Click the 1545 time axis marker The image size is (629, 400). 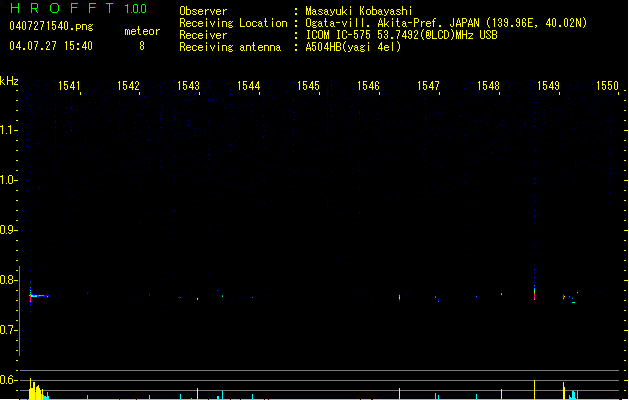click(308, 86)
